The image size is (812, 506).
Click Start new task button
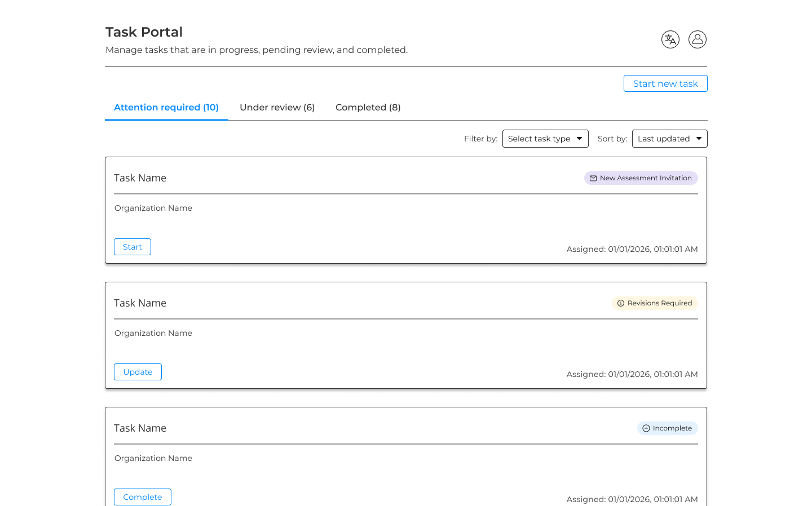pyautogui.click(x=665, y=83)
